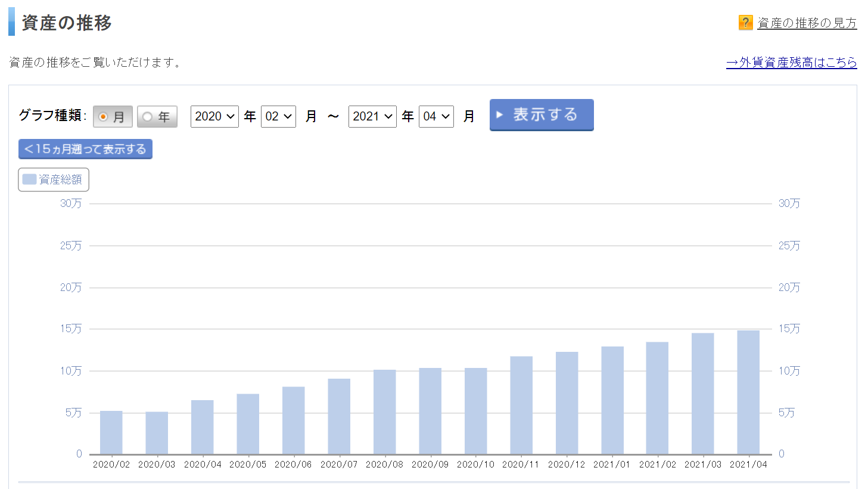This screenshot has height=489, width=868.
Task: Click the 2020/05 asset bar
Action: [x=248, y=424]
